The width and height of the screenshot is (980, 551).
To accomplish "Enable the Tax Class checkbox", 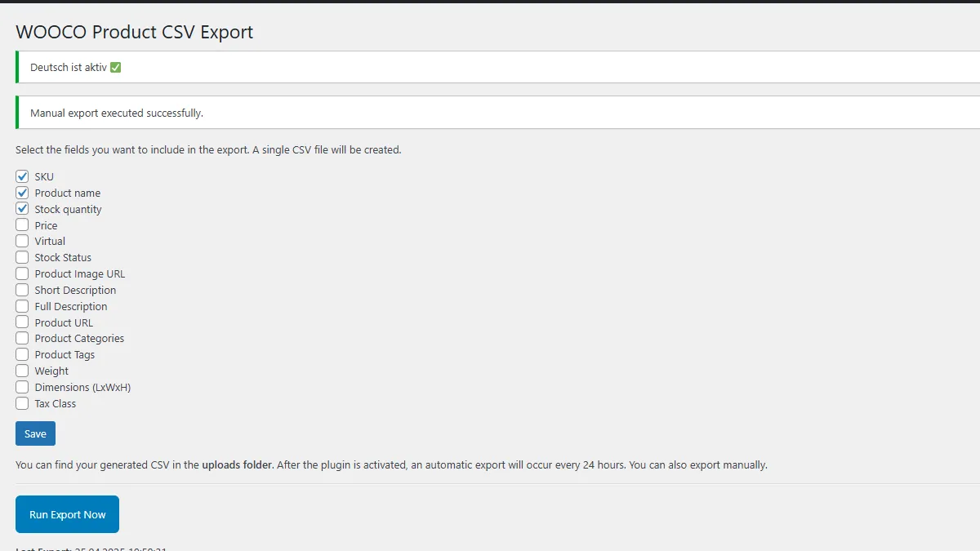I will click(x=22, y=403).
